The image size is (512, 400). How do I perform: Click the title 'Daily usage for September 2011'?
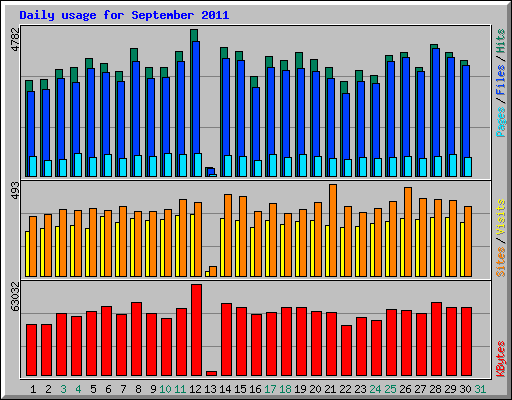(x=124, y=15)
